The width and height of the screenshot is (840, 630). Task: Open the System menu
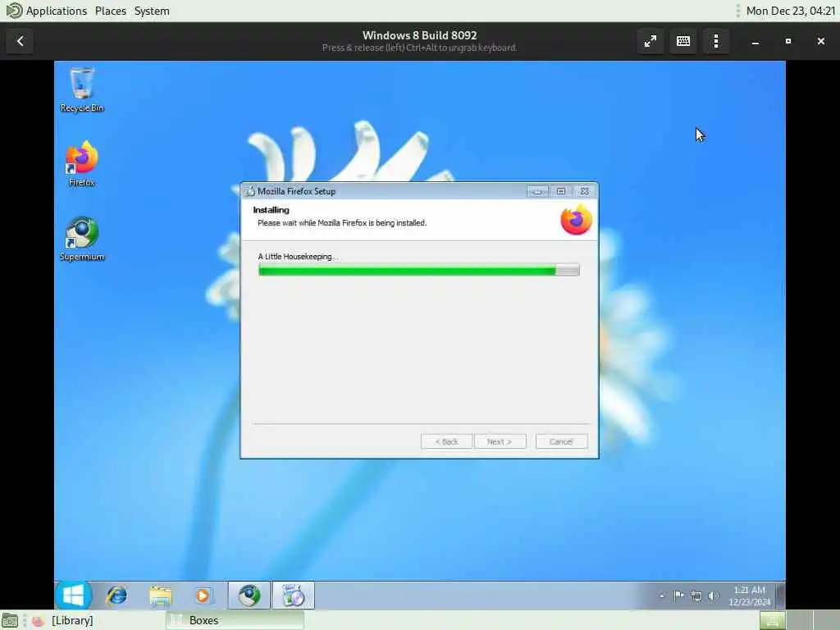point(152,11)
